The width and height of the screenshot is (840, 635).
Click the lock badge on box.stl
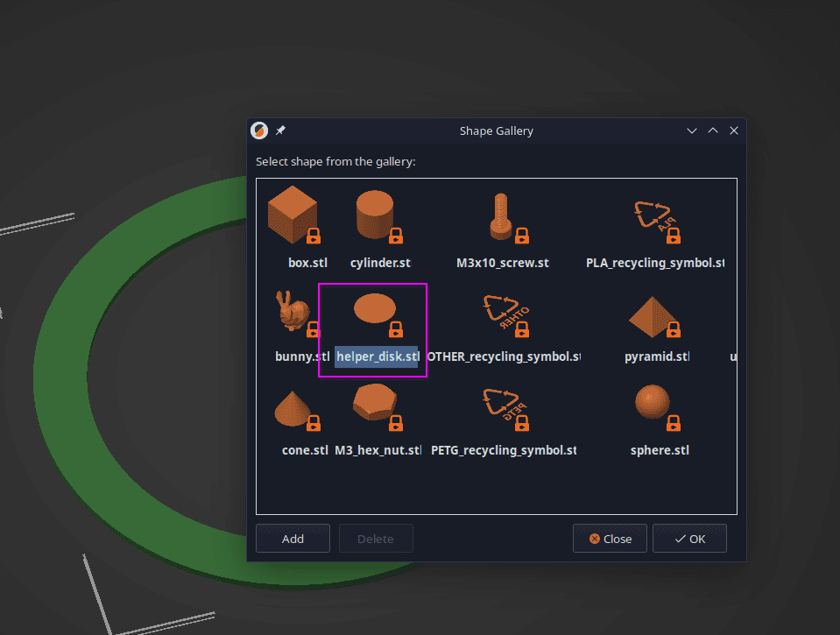pos(314,236)
